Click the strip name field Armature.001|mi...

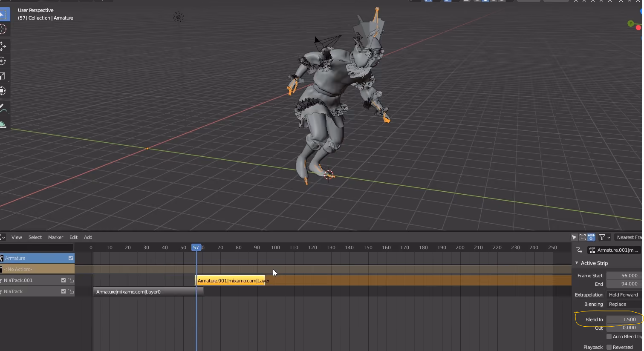[x=615, y=250]
